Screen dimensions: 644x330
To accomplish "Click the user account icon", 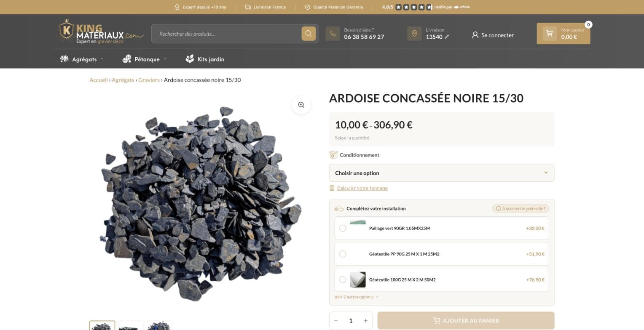I will coord(475,35).
